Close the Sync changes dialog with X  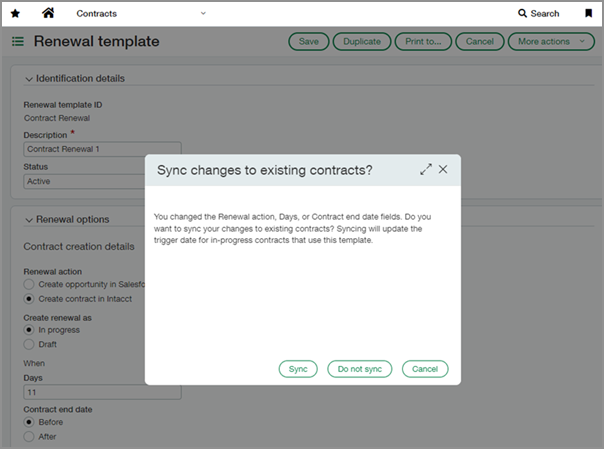(443, 170)
